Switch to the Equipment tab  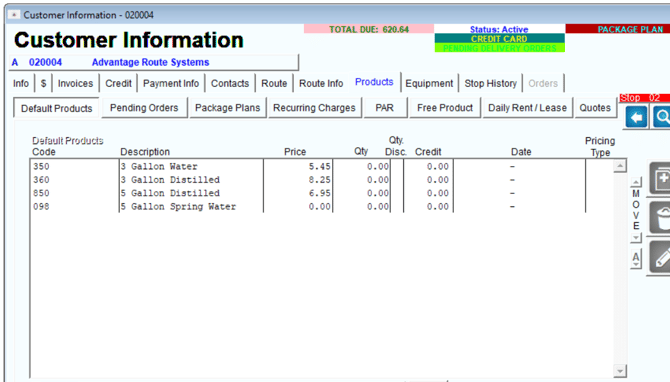pos(429,83)
